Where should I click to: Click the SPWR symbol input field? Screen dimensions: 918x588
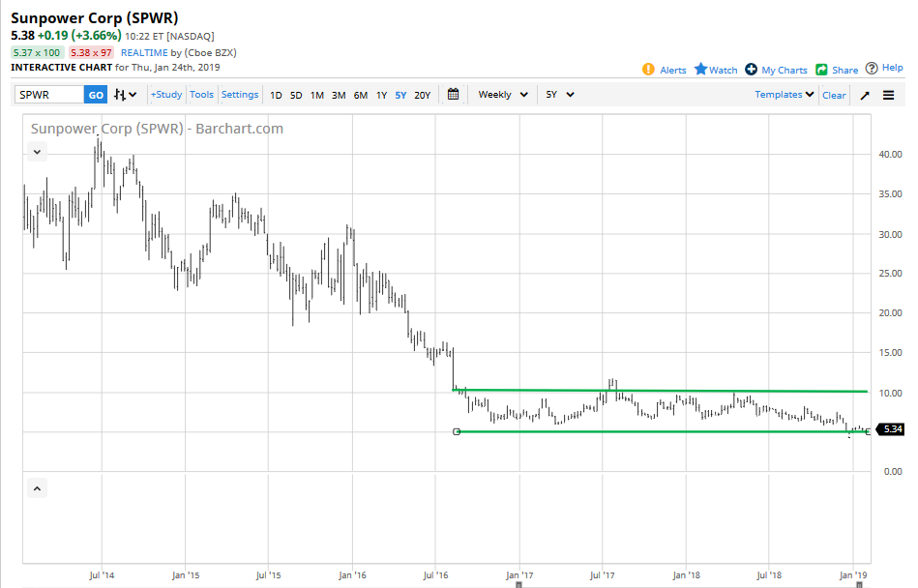[49, 95]
